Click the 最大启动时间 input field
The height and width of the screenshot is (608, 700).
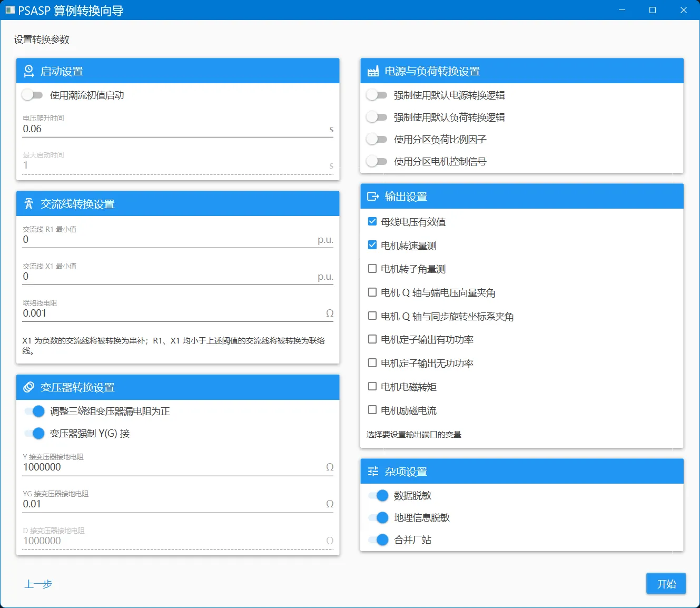click(x=178, y=163)
